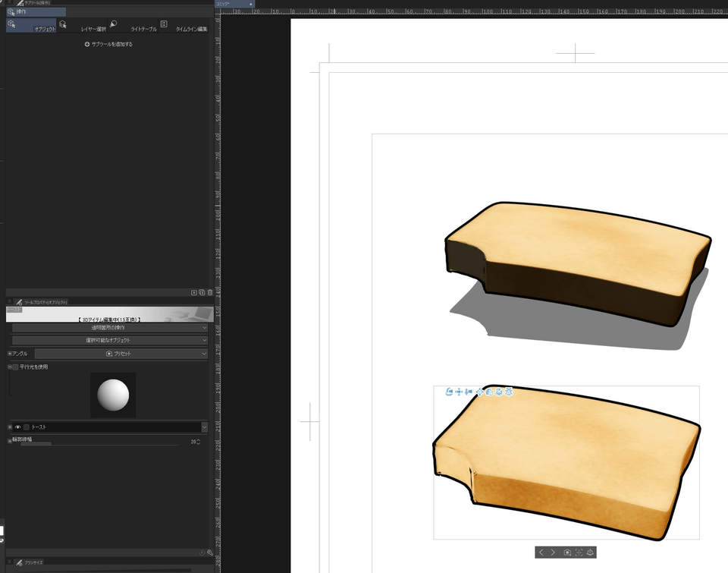Adjust the 輪郭線幅 outline width slider
Image resolution: width=728 pixels, height=573 pixels.
tap(99, 444)
